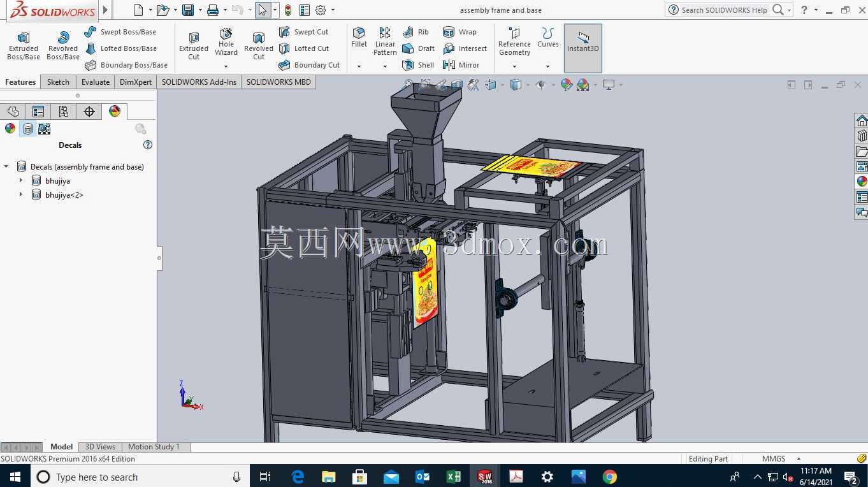The width and height of the screenshot is (868, 487).
Task: Choose the Lofted Cut tool
Action: coord(304,48)
